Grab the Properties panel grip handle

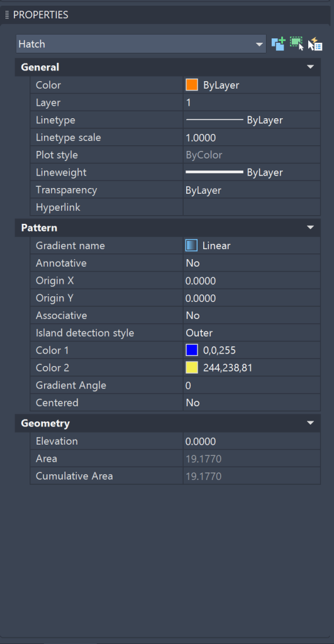click(x=7, y=15)
